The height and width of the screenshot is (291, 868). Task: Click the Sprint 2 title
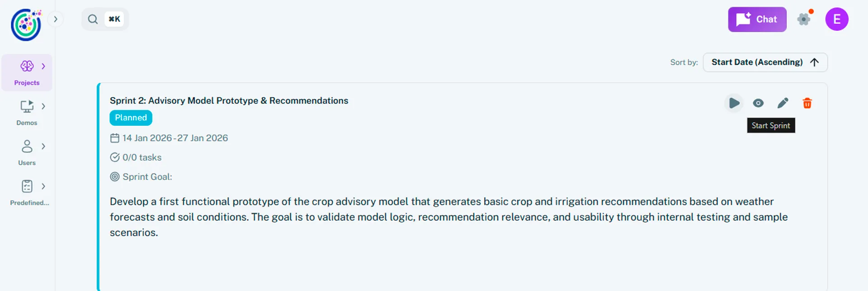[x=229, y=100]
